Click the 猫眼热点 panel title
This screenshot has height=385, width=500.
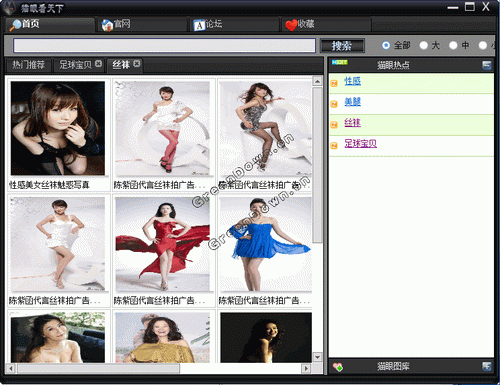(x=393, y=65)
